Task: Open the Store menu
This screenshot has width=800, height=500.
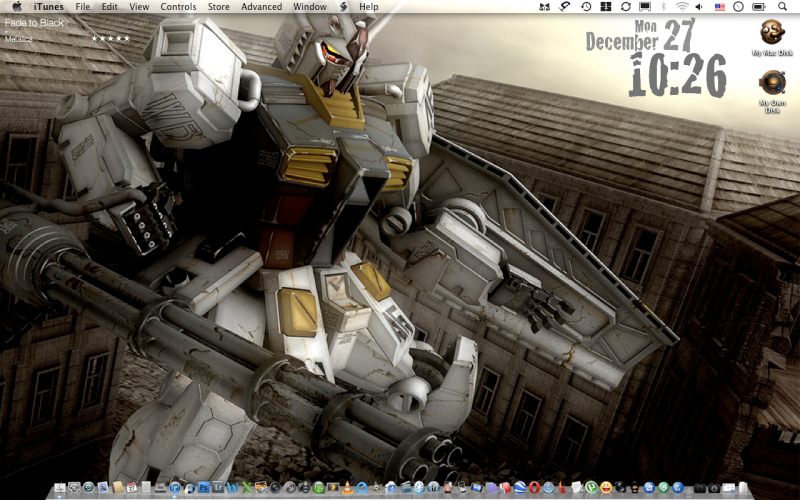Action: pyautogui.click(x=218, y=6)
